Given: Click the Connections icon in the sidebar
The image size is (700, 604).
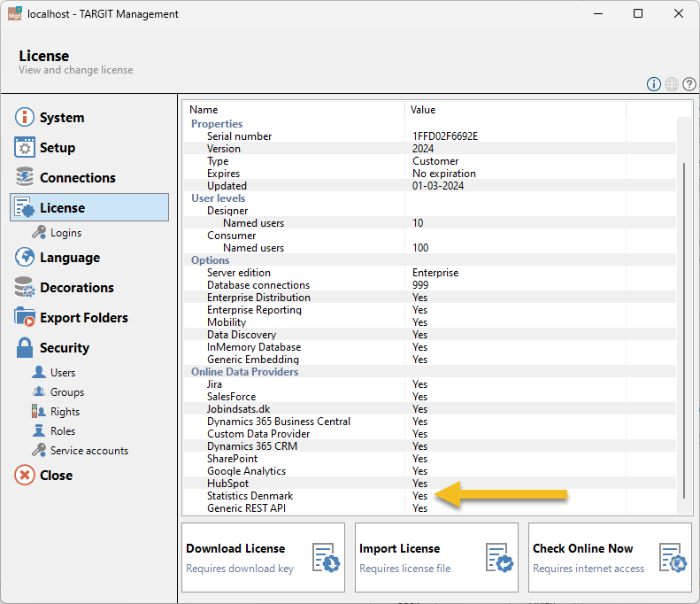Looking at the screenshot, I should pos(25,177).
